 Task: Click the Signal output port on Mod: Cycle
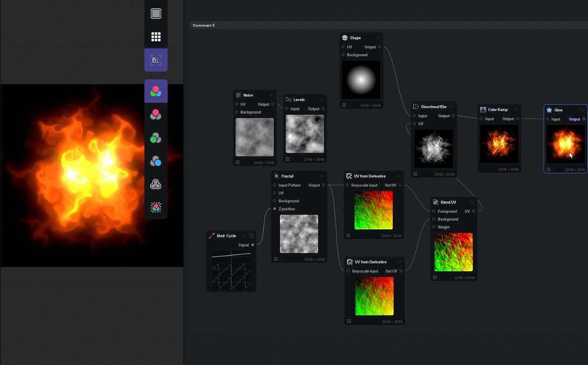tap(252, 245)
